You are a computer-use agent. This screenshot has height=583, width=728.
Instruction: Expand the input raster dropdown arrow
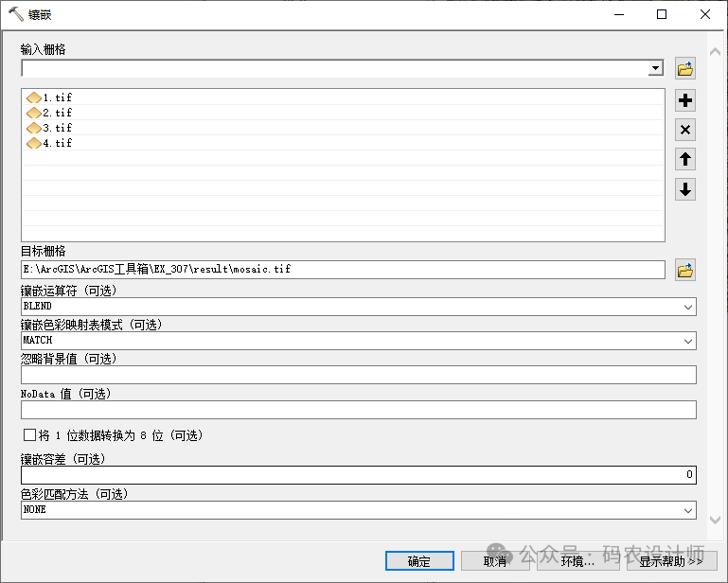click(655, 69)
